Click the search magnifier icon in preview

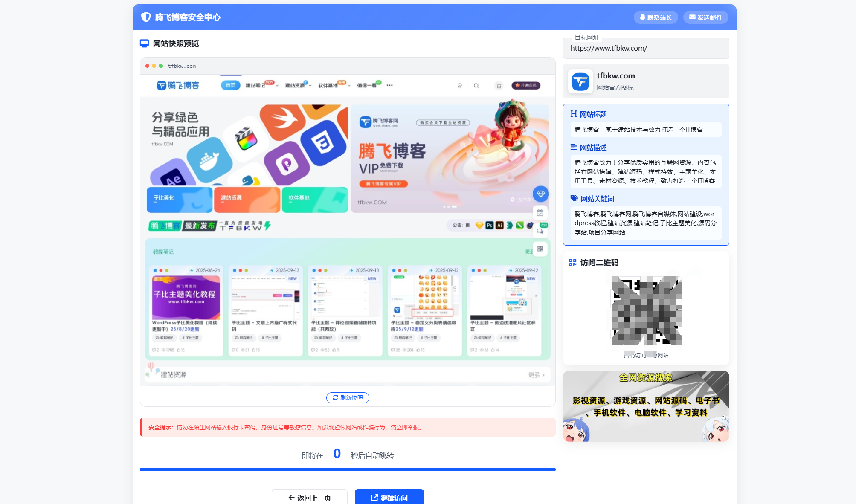click(476, 86)
